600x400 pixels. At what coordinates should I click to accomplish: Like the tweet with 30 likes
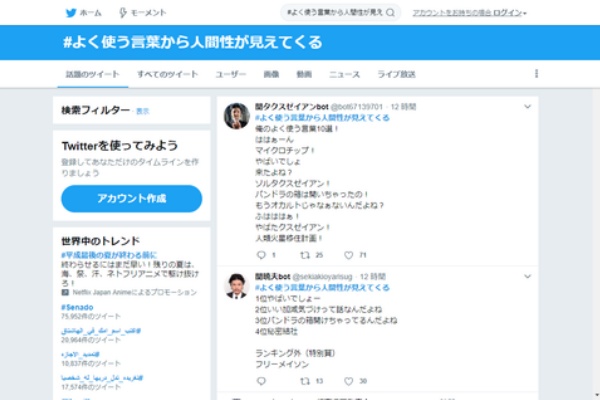coord(348,381)
